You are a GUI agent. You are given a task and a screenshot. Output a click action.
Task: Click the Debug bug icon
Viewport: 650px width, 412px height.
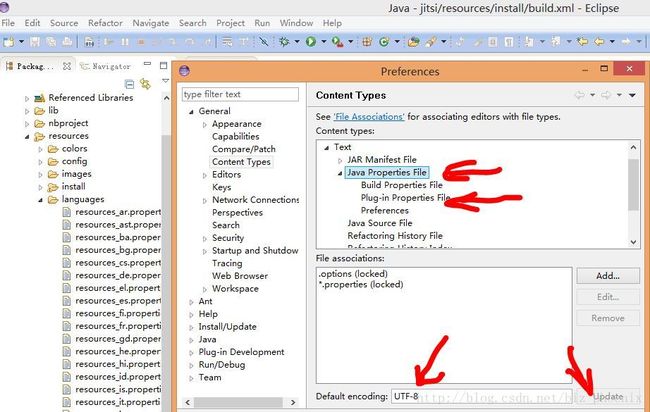[284, 41]
